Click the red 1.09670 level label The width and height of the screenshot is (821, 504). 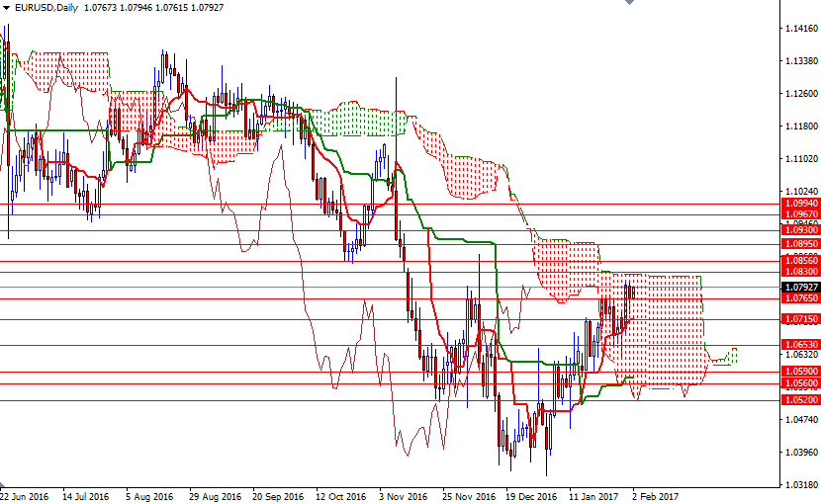point(800,214)
